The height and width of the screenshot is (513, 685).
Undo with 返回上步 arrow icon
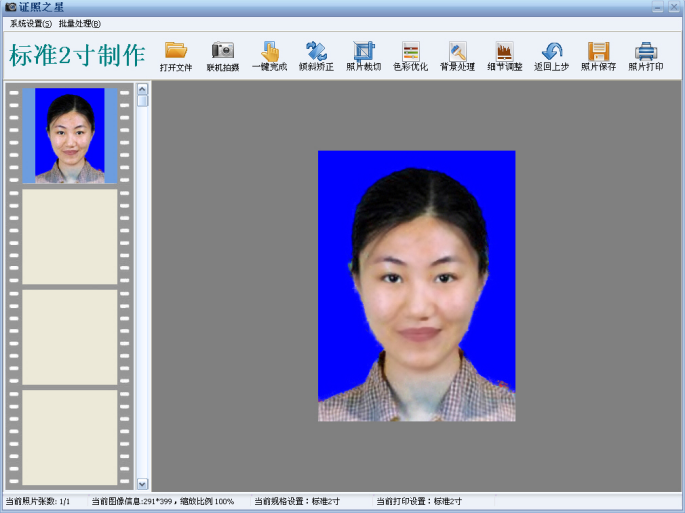click(551, 56)
